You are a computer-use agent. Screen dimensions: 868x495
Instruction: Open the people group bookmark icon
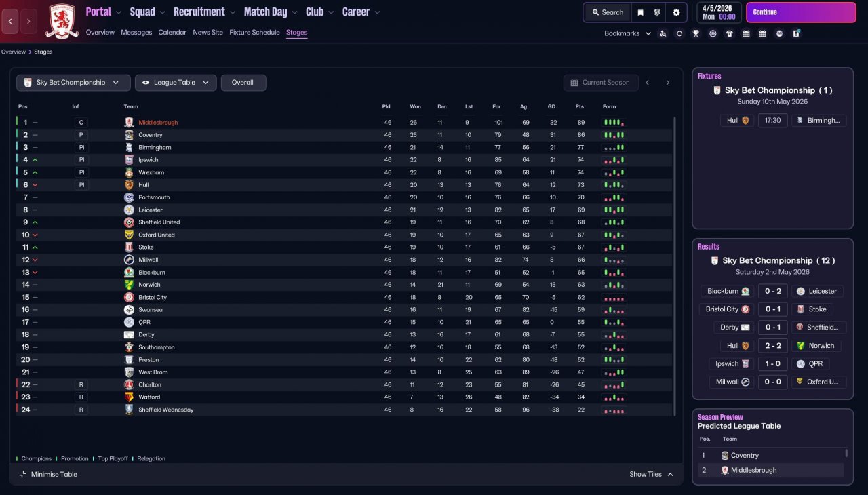coord(780,33)
